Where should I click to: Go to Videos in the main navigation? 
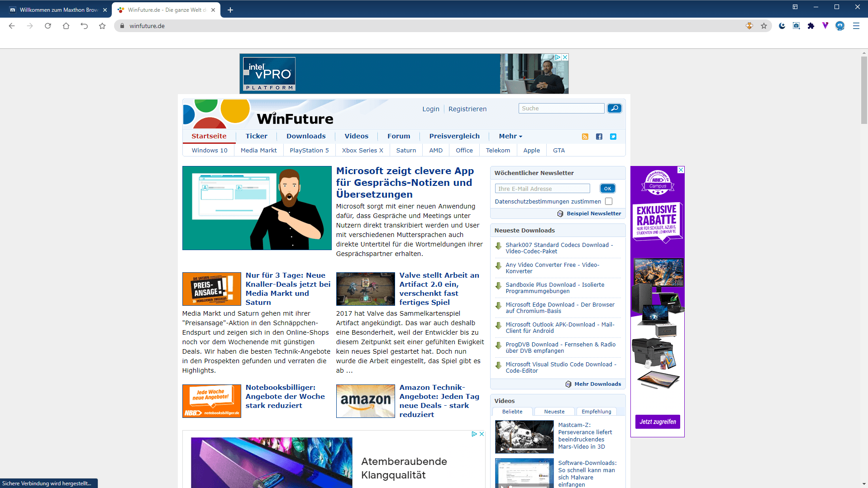[357, 136]
